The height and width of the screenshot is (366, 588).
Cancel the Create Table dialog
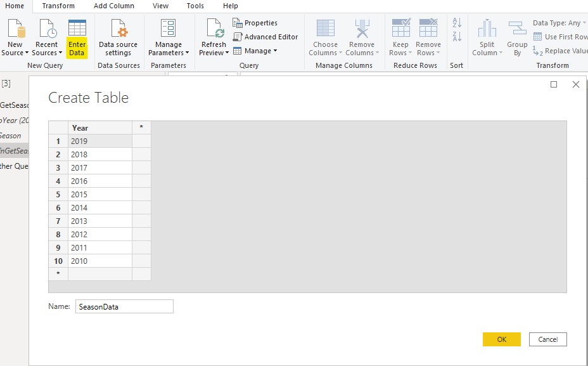tap(547, 339)
